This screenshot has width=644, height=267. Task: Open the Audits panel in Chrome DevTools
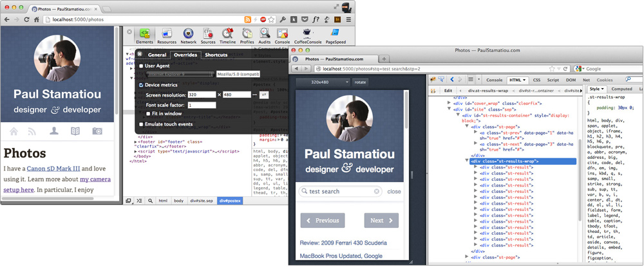pyautogui.click(x=265, y=36)
